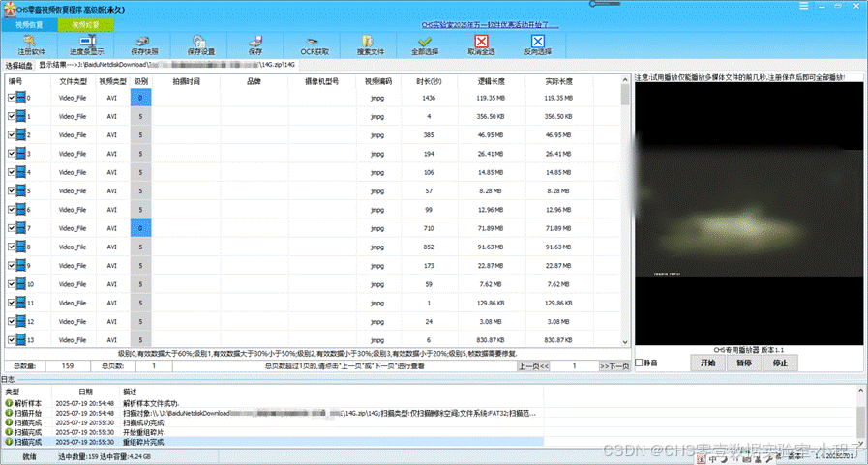868x465 pixels.
Task: Click the 119.35 MB logical length cell
Action: click(491, 98)
